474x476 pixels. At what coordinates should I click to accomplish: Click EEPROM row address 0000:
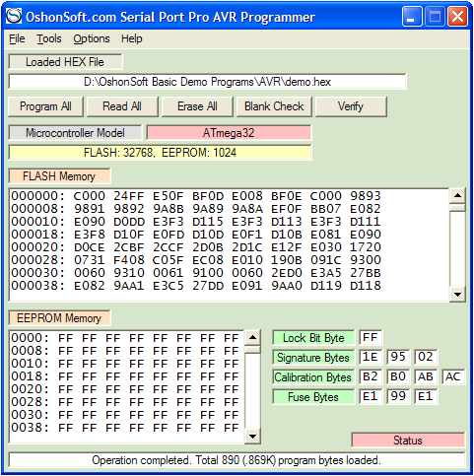tap(31, 338)
